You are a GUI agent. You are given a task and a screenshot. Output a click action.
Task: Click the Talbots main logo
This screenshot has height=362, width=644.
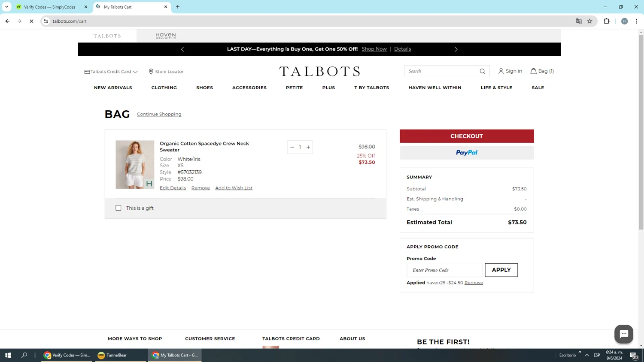(x=319, y=71)
